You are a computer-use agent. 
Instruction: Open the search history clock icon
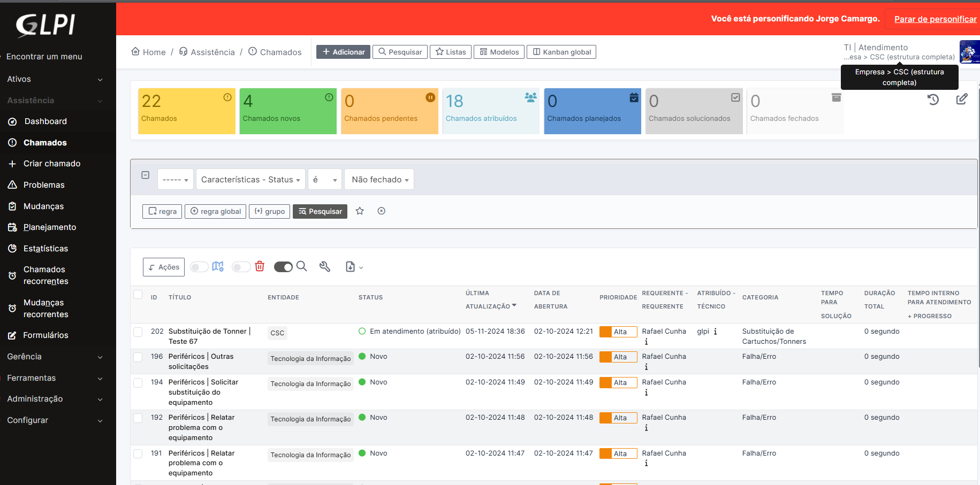click(933, 99)
